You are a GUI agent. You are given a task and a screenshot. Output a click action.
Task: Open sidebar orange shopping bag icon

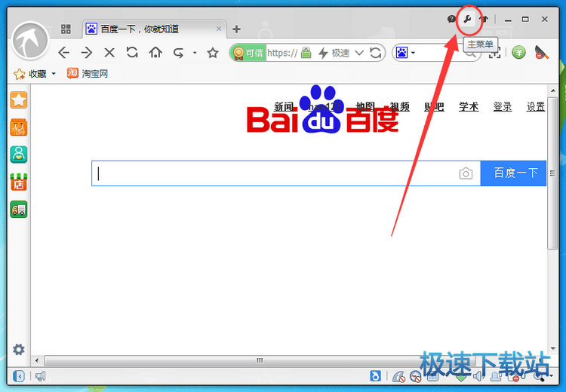(19, 127)
